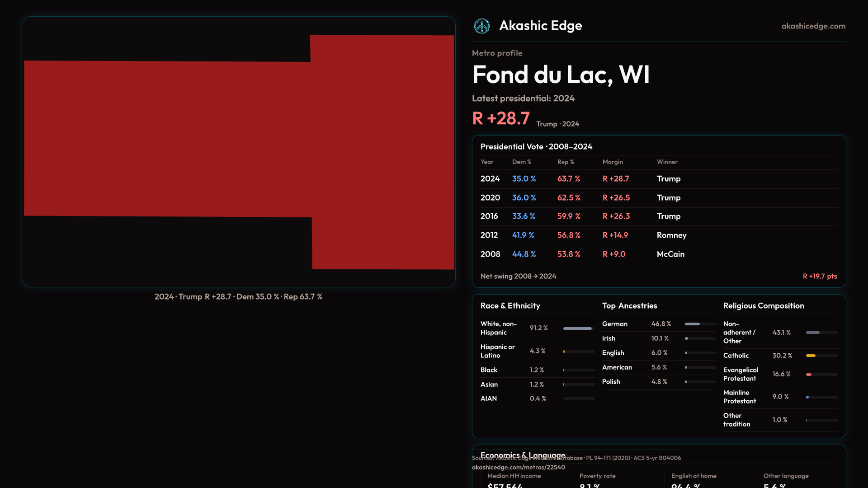Click the Evangelical Protestant red bar
Viewport: 868px width, 488px height.
pyautogui.click(x=809, y=375)
